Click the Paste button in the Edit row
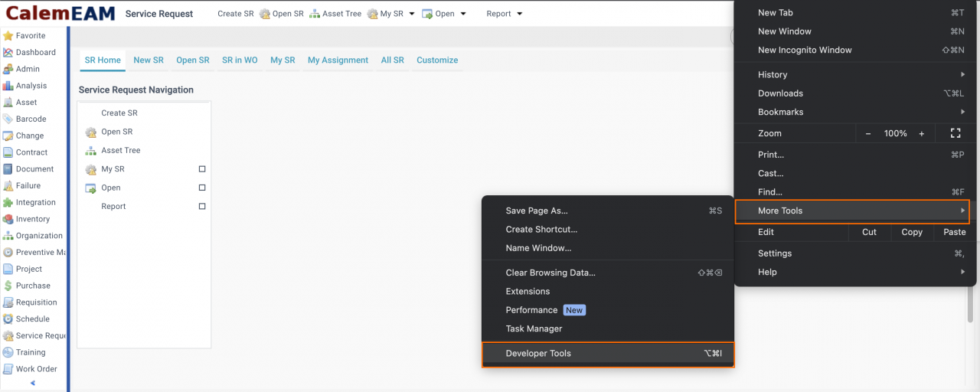The height and width of the screenshot is (392, 980). pos(955,232)
